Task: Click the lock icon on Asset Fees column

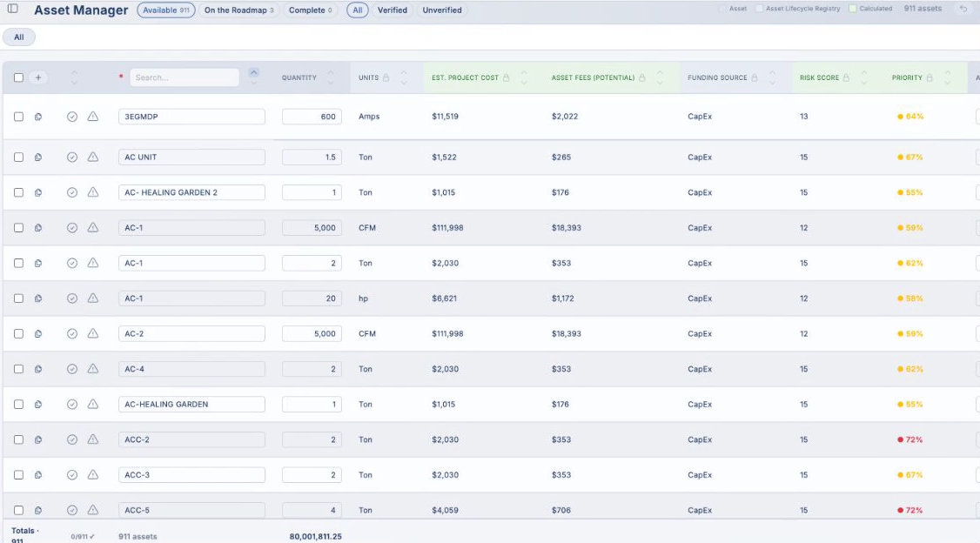Action: pos(642,77)
